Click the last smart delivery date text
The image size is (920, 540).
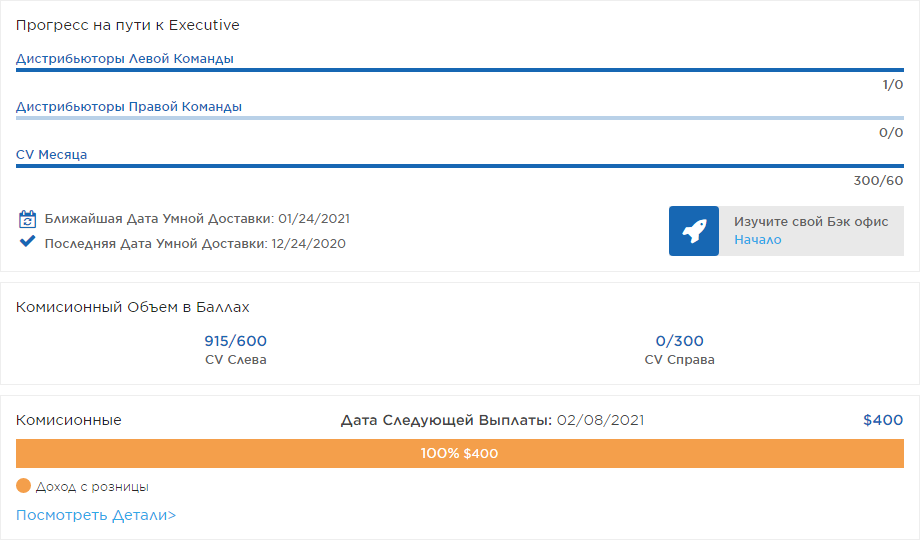point(195,244)
